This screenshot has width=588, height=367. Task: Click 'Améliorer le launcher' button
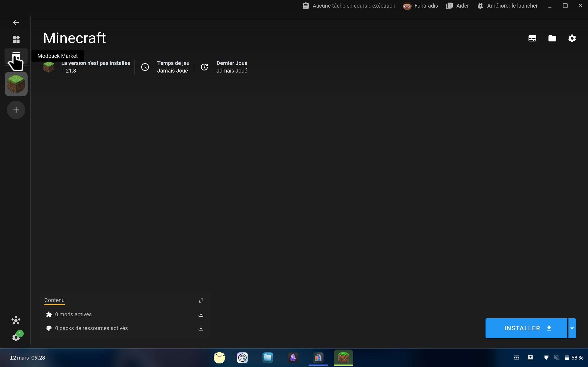tap(507, 6)
